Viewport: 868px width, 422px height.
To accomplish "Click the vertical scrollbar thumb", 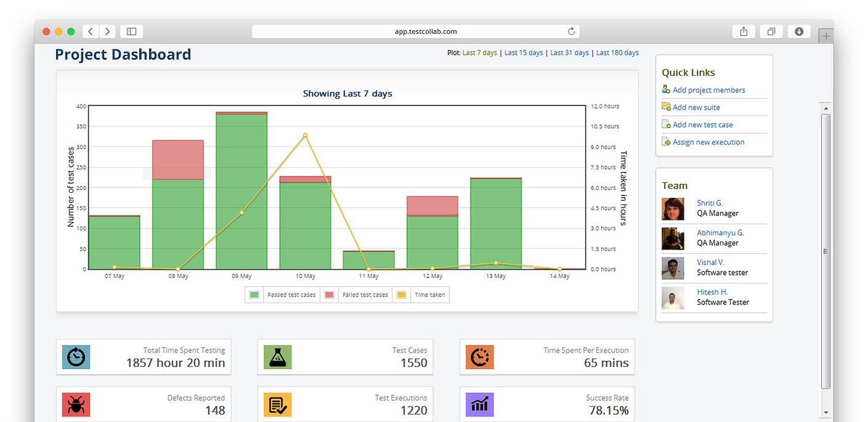I will (x=826, y=251).
